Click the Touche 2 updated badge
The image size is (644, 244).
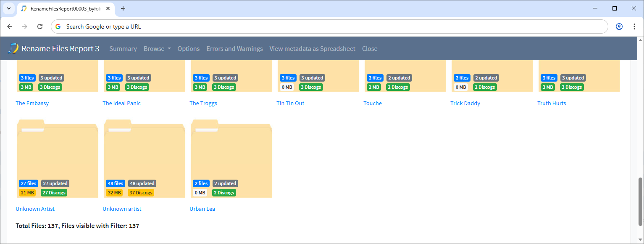coord(399,78)
